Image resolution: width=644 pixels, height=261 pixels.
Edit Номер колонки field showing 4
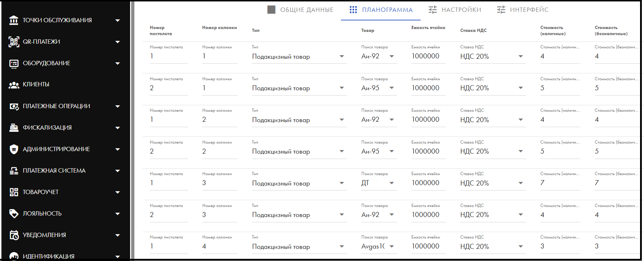click(x=220, y=246)
